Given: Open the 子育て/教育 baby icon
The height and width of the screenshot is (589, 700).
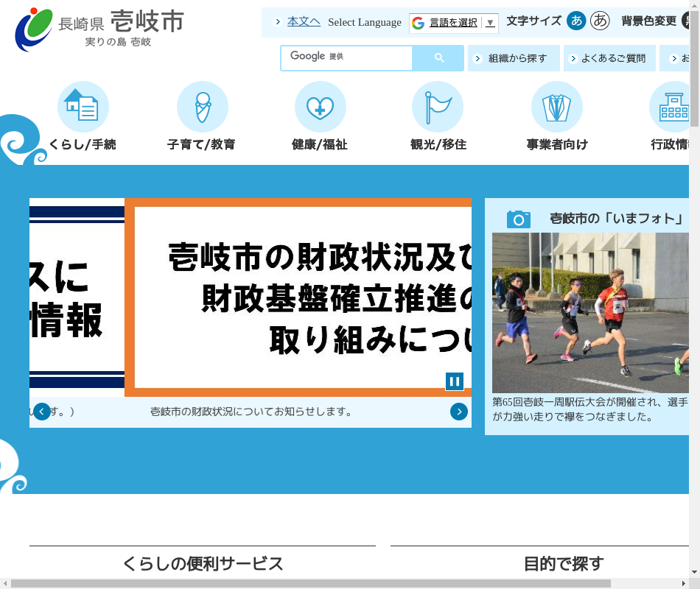Looking at the screenshot, I should tap(202, 107).
